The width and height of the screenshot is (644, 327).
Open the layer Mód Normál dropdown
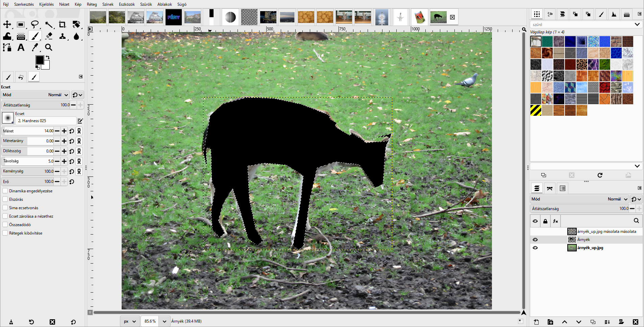tap(579, 199)
